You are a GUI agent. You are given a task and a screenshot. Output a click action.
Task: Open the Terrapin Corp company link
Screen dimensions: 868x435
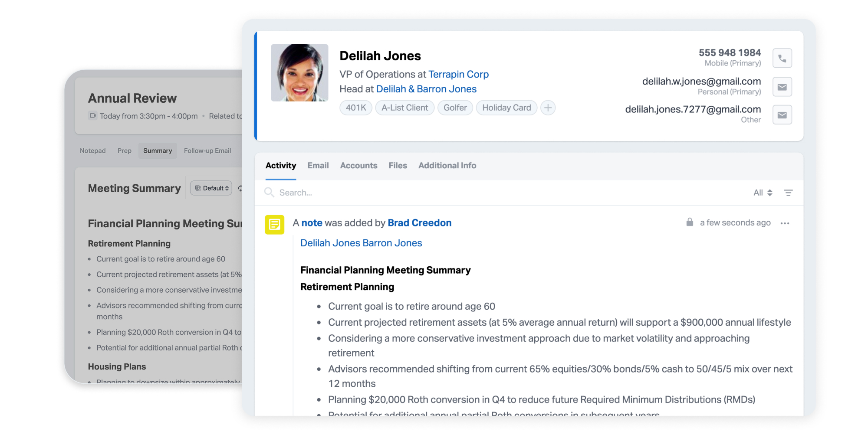click(x=458, y=75)
